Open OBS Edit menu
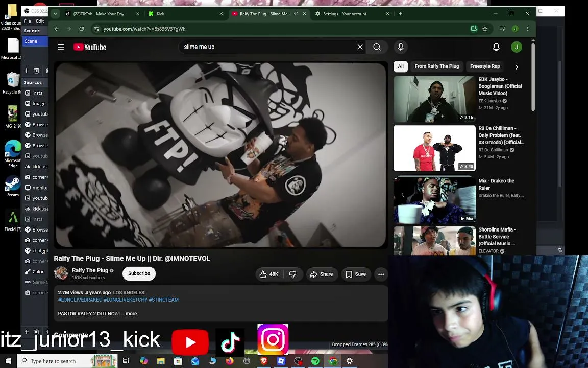The image size is (588, 368). (40, 21)
